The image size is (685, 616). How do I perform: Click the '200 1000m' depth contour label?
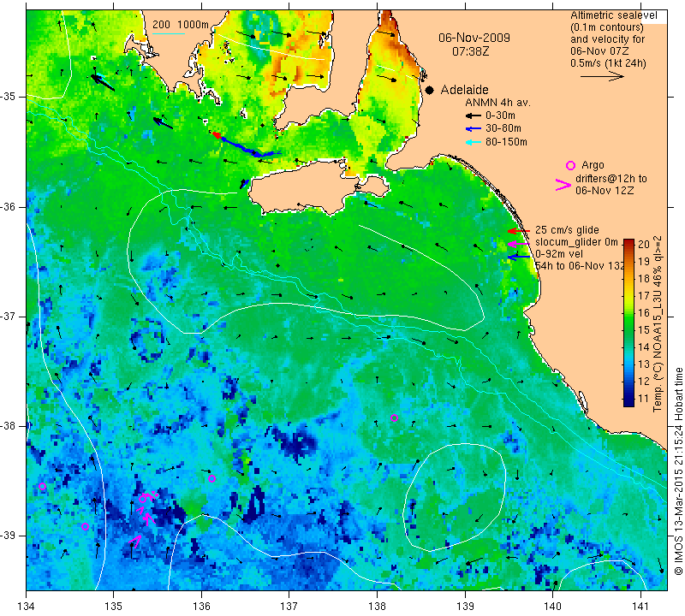(x=181, y=25)
